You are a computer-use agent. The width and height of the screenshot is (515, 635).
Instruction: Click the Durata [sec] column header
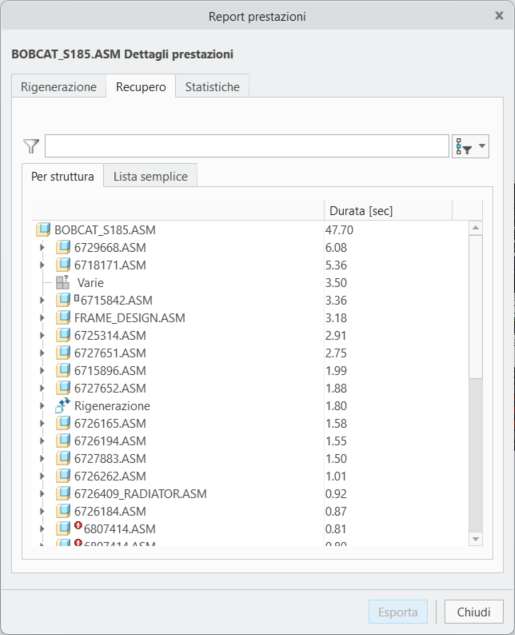click(388, 211)
